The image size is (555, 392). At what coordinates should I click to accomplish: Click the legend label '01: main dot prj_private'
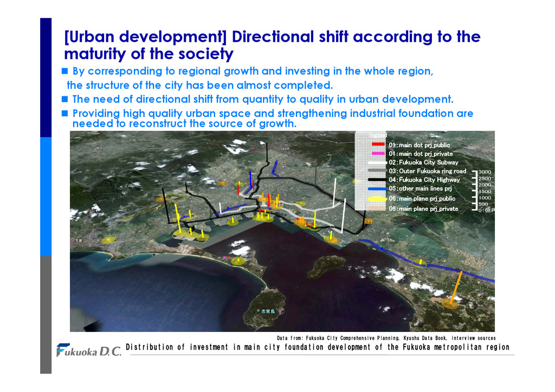click(421, 154)
